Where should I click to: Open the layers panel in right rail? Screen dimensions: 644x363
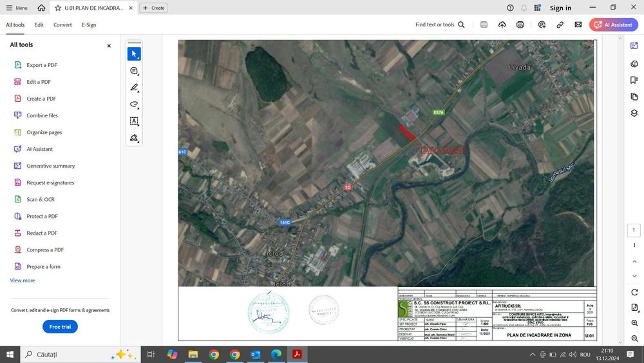(x=634, y=113)
